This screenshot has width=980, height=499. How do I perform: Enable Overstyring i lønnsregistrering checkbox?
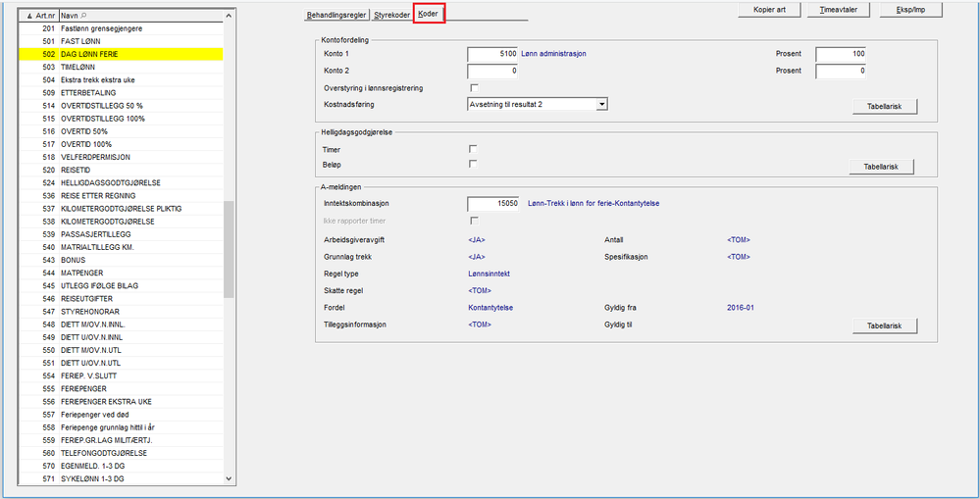pos(474,88)
